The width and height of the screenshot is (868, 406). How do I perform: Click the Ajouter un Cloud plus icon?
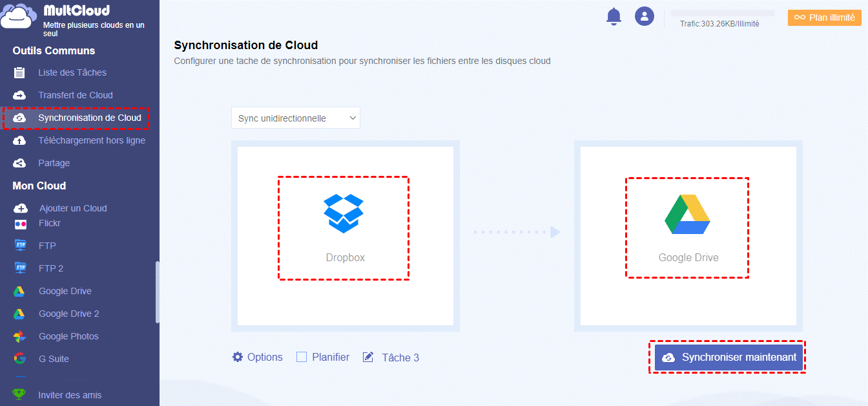pos(21,209)
